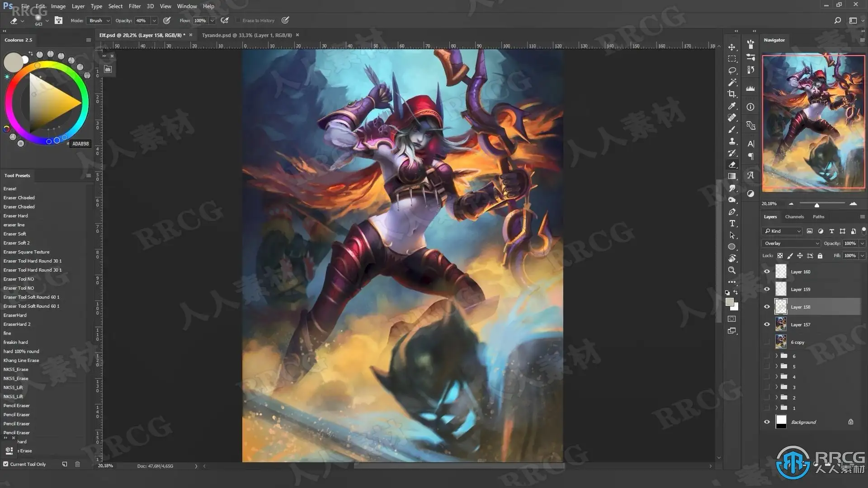Switch to the Channels tab

click(794, 217)
